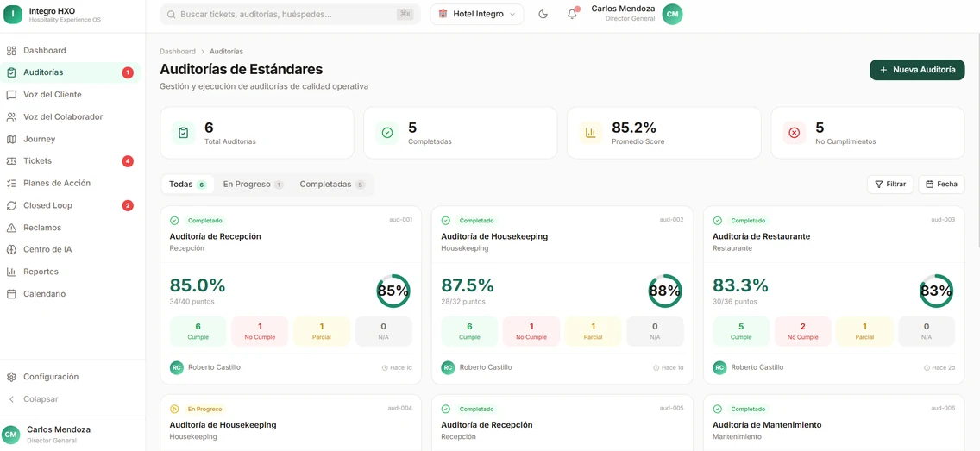Click the 2 No Cumple box on Restaurante
The height and width of the screenshot is (451, 980).
pyautogui.click(x=802, y=331)
